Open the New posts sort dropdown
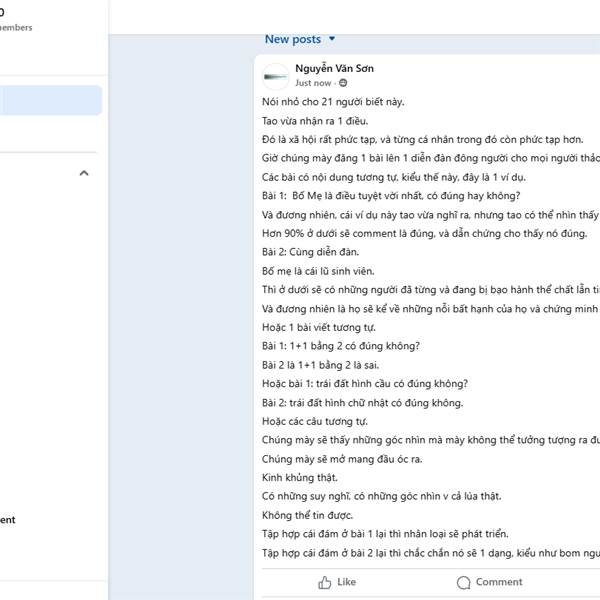The image size is (600, 600). click(300, 39)
